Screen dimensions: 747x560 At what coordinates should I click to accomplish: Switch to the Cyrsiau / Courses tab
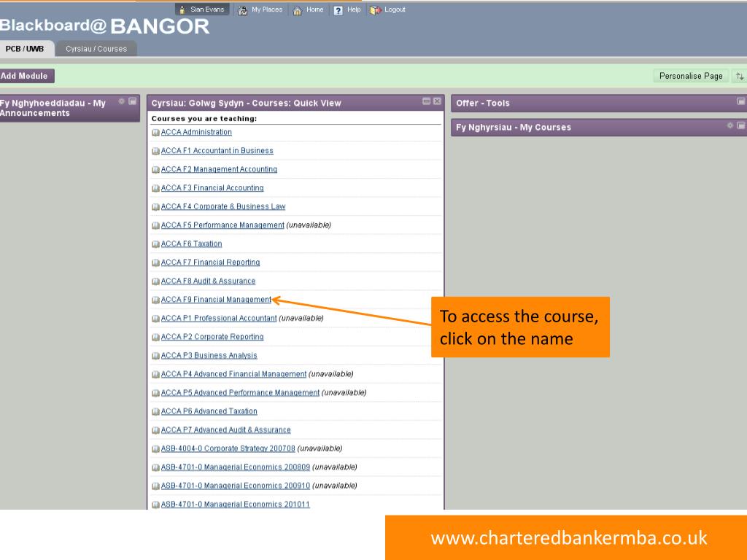pyautogui.click(x=96, y=49)
